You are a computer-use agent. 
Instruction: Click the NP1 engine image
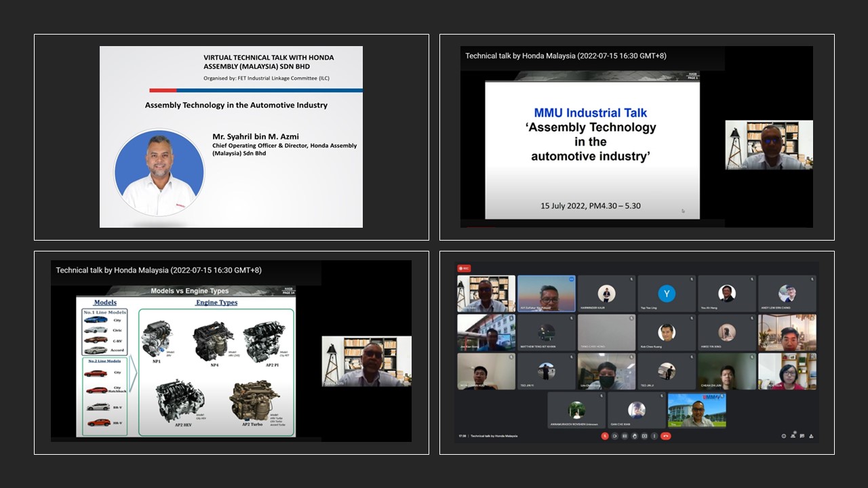157,339
